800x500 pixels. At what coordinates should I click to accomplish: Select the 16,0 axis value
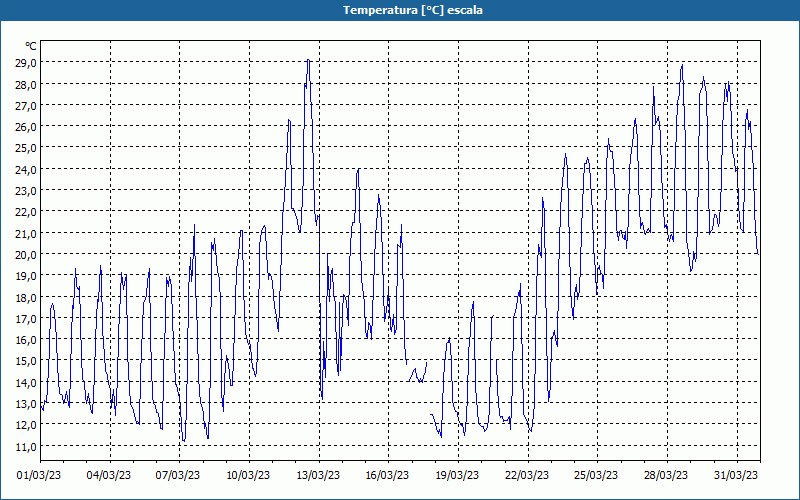pyautogui.click(x=26, y=339)
